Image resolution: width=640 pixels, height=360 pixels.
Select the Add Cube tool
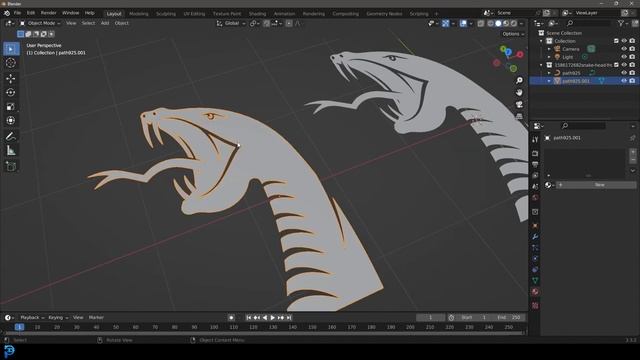point(11,166)
